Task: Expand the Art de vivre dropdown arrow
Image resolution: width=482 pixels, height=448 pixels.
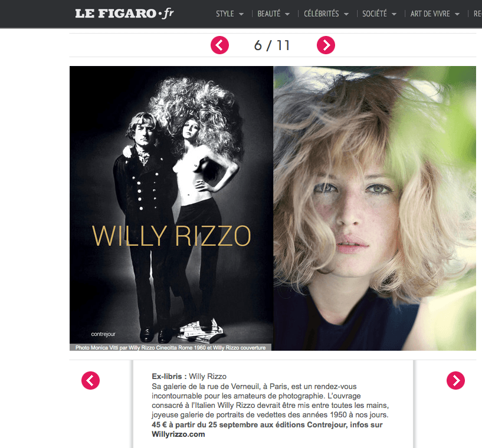Action: (457, 14)
